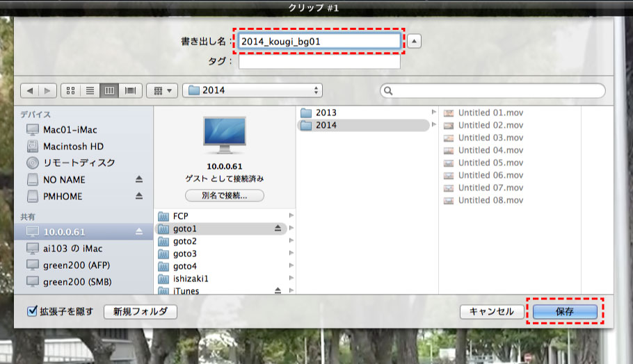
Task: Eject the 10.0.0.61 server in the sidebar
Action: 139,231
